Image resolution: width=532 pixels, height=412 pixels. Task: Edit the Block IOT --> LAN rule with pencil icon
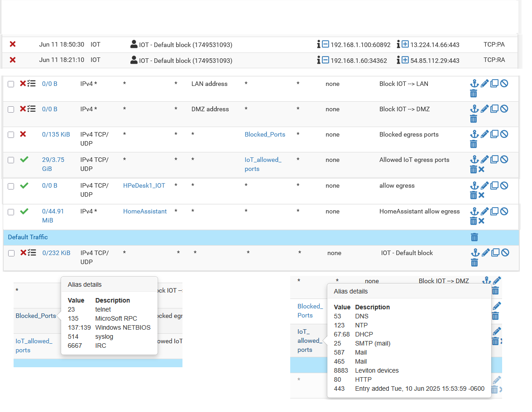(484, 83)
